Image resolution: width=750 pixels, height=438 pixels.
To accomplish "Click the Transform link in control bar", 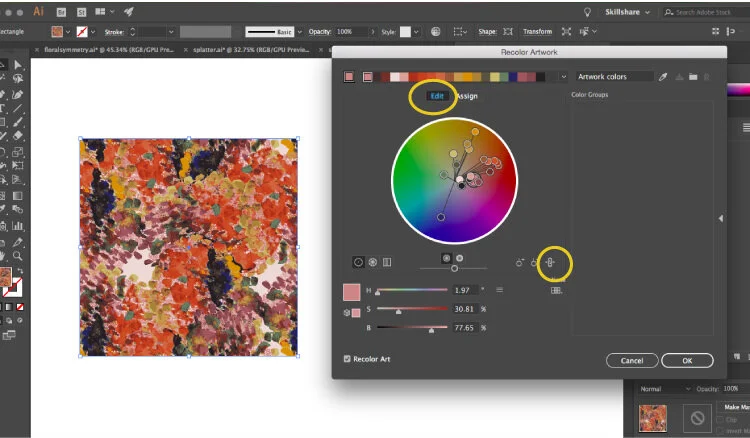I will point(537,32).
